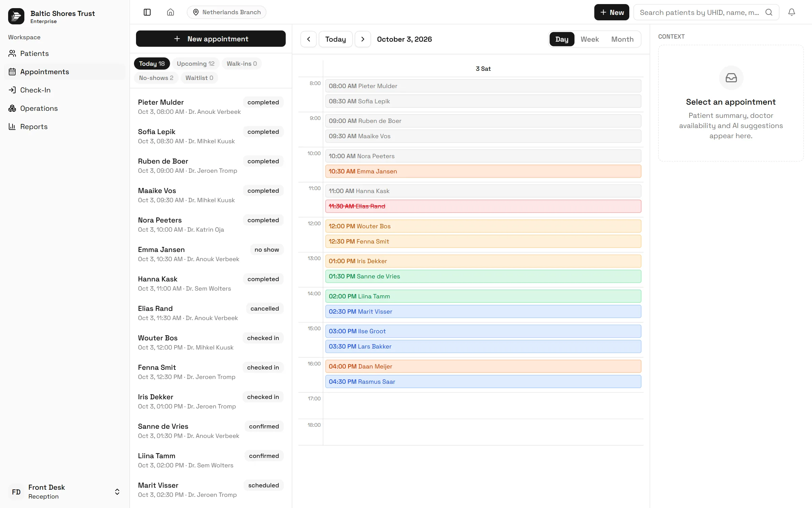This screenshot has height=508, width=812.
Task: Open Check-In in the sidebar
Action: [x=65, y=90]
